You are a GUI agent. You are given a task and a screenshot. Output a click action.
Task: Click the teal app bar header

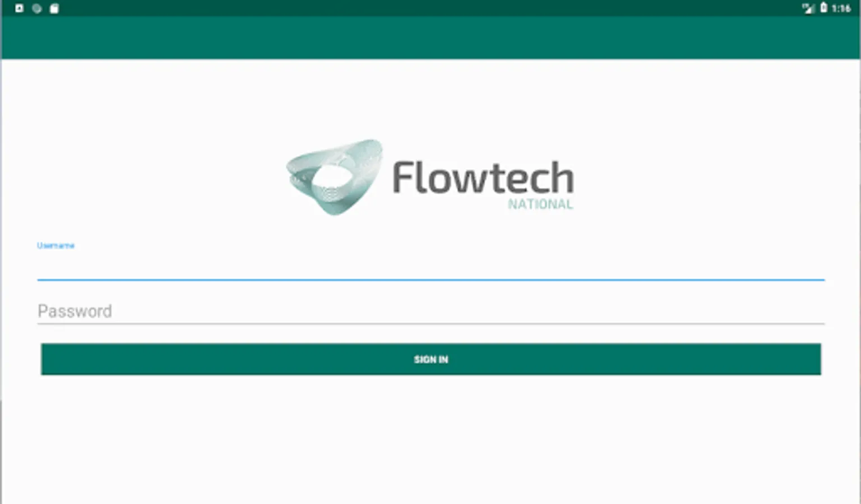pos(430,38)
